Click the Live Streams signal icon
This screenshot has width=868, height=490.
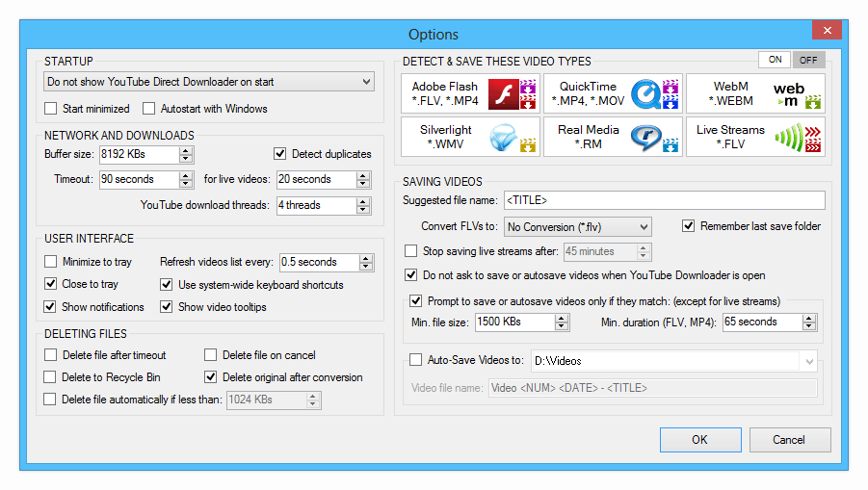pos(789,137)
